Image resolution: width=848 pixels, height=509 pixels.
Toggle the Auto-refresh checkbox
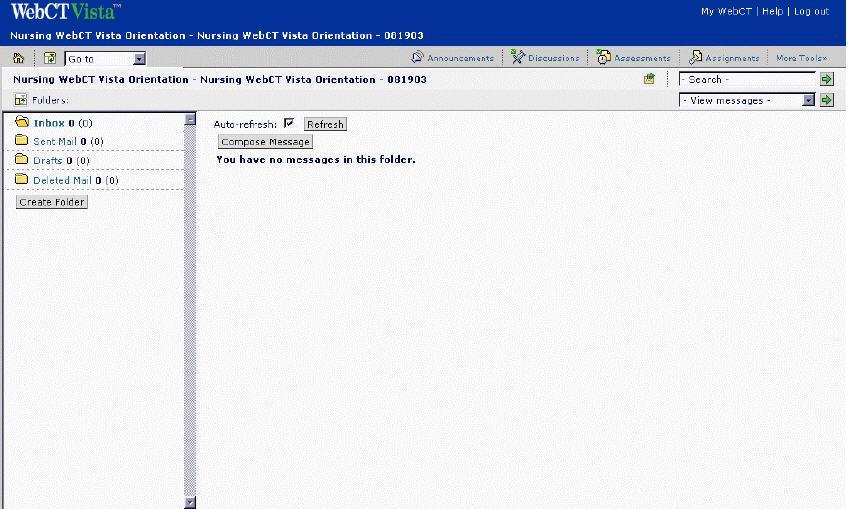(x=289, y=123)
